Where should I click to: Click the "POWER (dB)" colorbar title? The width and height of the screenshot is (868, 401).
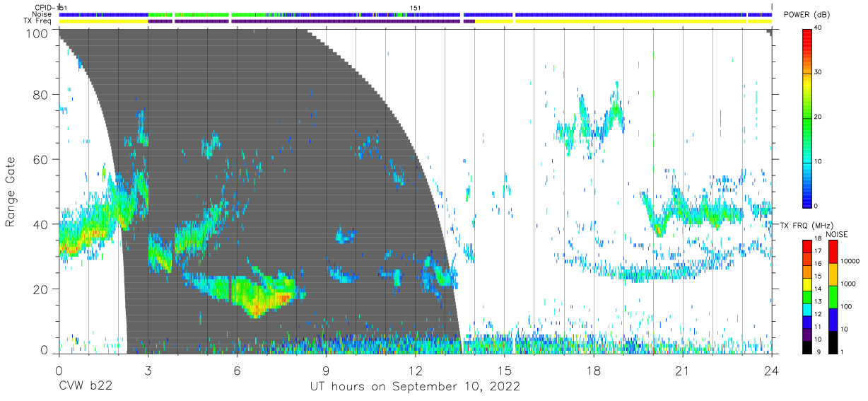point(807,15)
